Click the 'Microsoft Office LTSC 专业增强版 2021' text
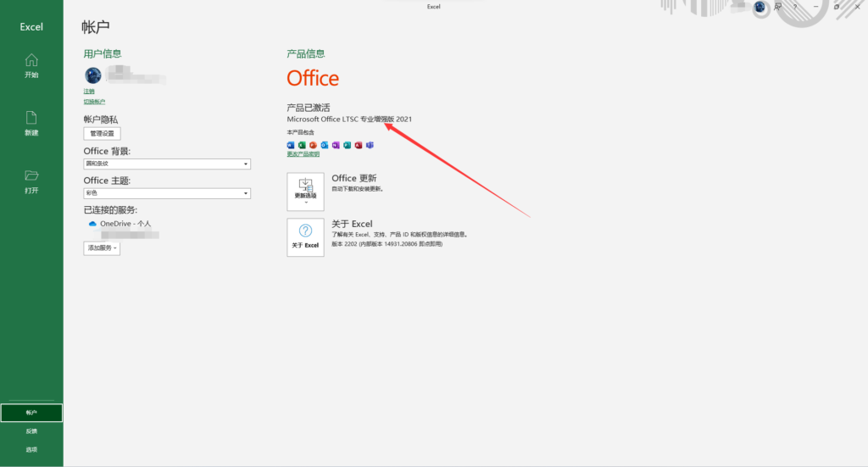The width and height of the screenshot is (868, 467). click(x=349, y=119)
